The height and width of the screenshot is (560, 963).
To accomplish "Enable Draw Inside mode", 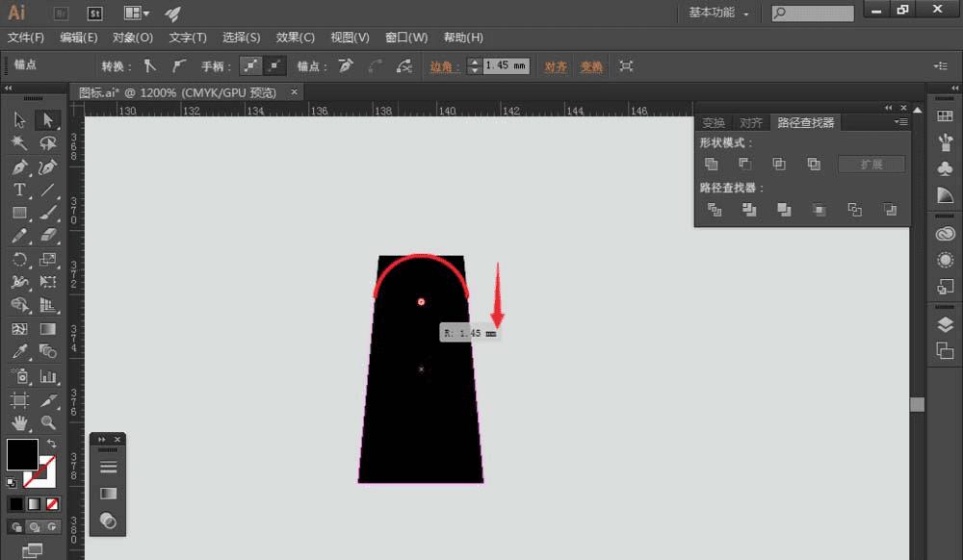I will click(52, 527).
